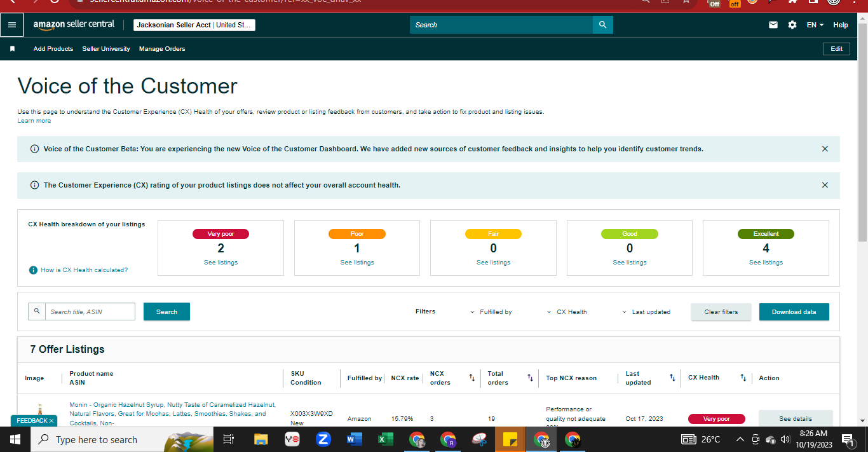Click the Clear filters button
This screenshot has width=868, height=452.
721,312
